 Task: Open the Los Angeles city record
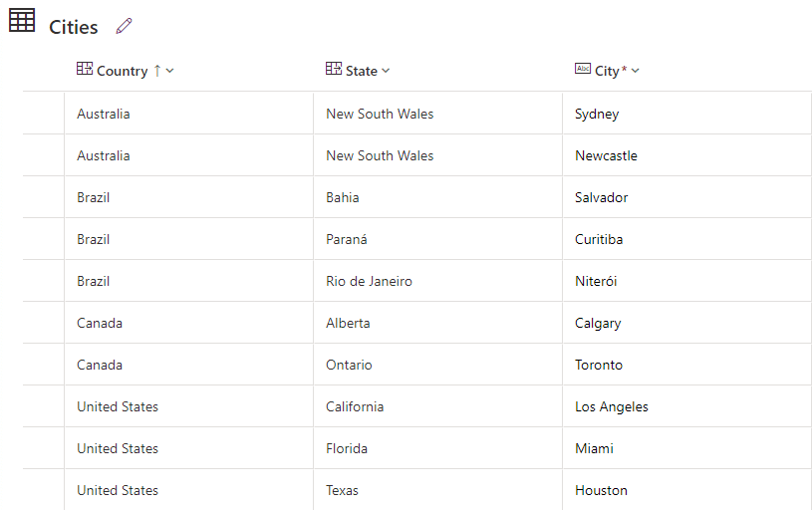click(x=611, y=406)
